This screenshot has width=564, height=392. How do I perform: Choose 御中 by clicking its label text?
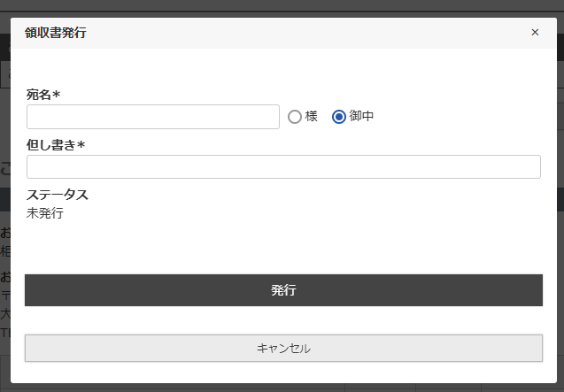pos(361,116)
